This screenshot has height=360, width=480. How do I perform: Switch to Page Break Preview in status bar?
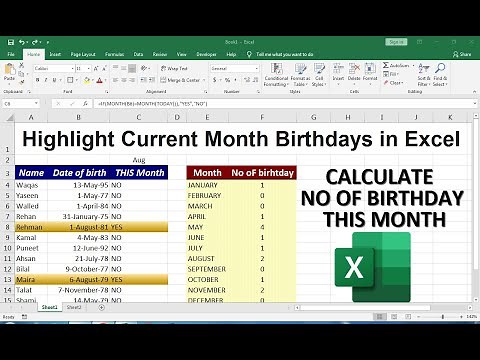[408, 317]
